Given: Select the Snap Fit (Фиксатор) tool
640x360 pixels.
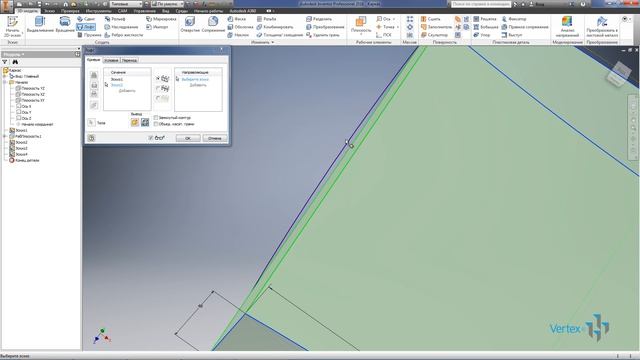Looking at the screenshot, I should (514, 19).
